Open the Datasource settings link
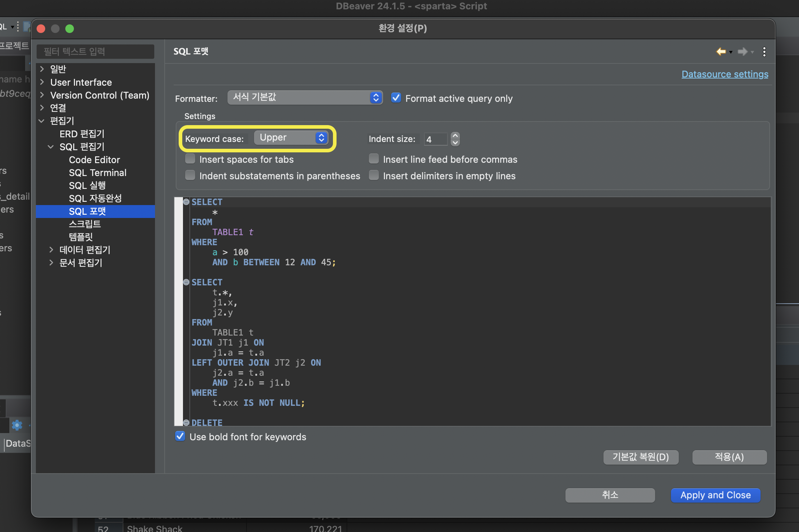 pyautogui.click(x=725, y=74)
